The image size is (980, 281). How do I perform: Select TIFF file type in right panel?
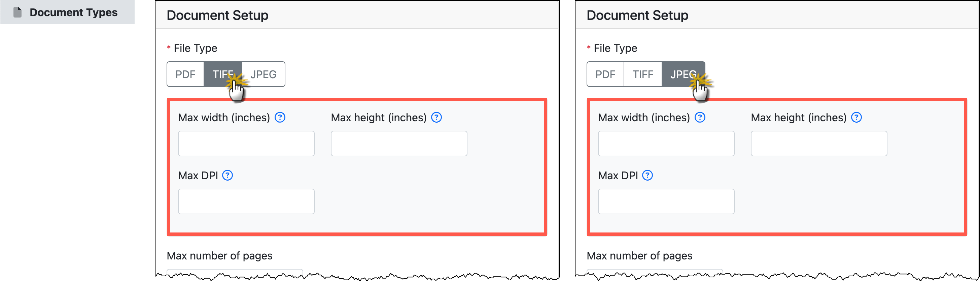coord(643,74)
